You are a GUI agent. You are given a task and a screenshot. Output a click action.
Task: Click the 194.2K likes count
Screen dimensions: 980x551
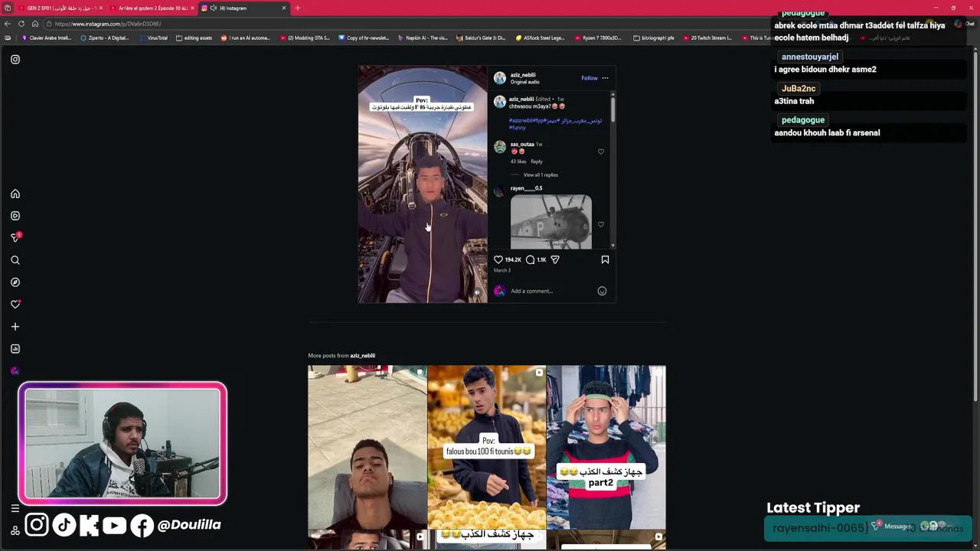513,259
